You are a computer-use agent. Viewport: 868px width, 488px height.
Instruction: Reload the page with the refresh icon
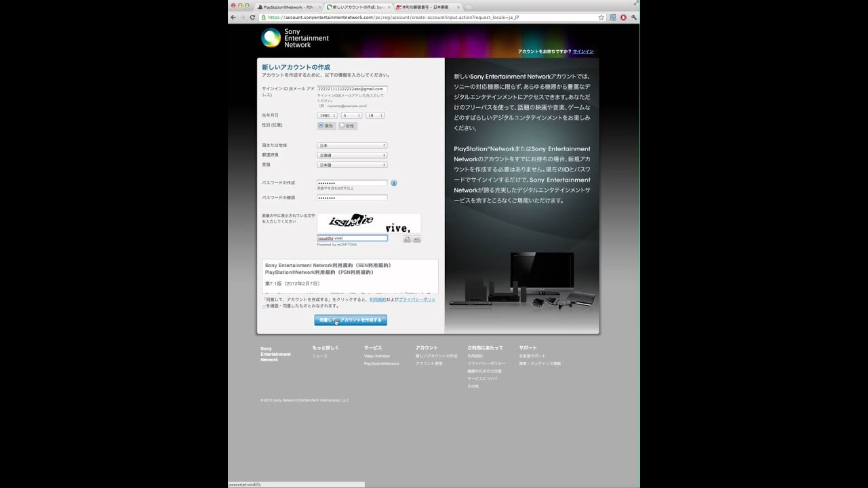(253, 17)
